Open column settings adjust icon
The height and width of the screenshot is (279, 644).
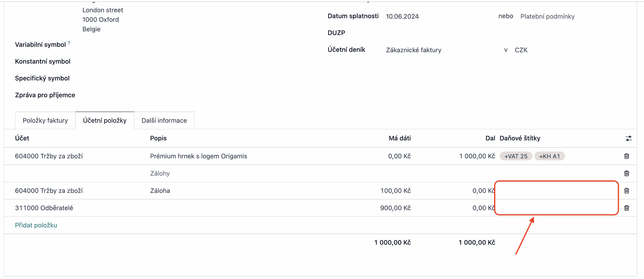point(629,138)
